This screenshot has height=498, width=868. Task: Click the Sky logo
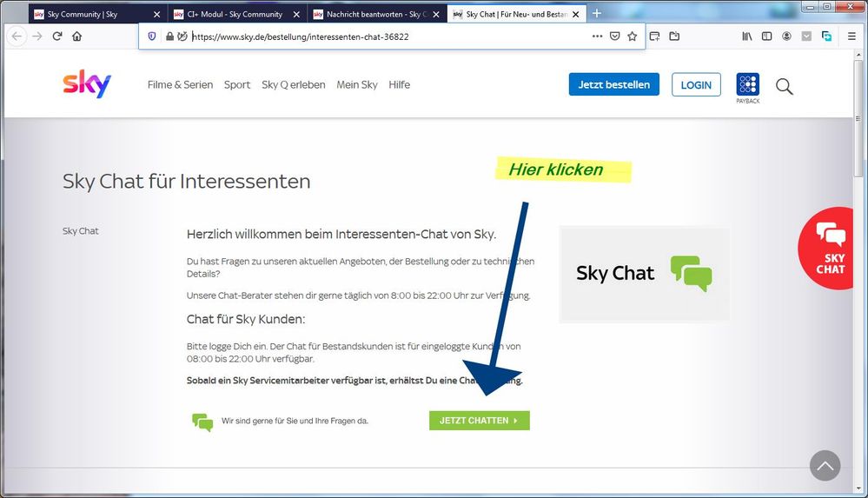pyautogui.click(x=87, y=84)
